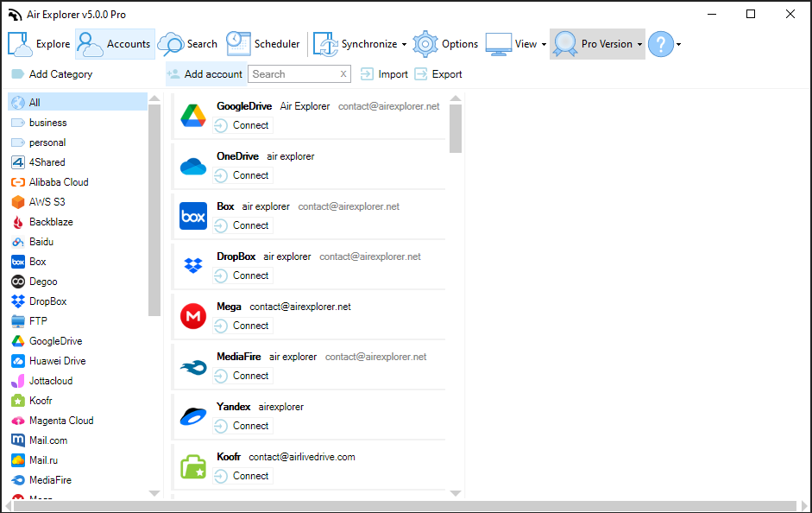The width and height of the screenshot is (812, 513).
Task: Click the category list scroll up arrow
Action: click(154, 98)
